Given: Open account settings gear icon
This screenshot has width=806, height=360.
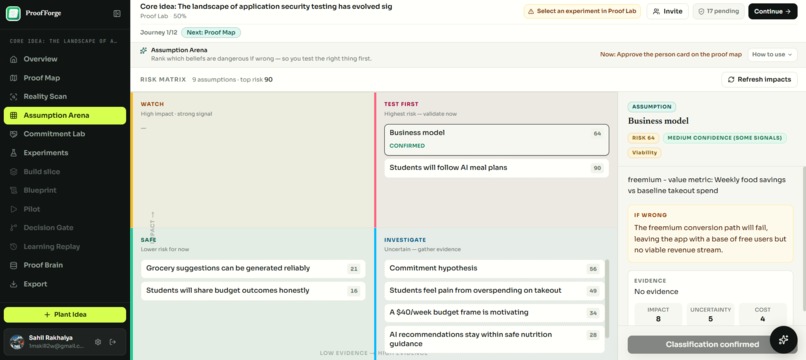Looking at the screenshot, I should 98,342.
